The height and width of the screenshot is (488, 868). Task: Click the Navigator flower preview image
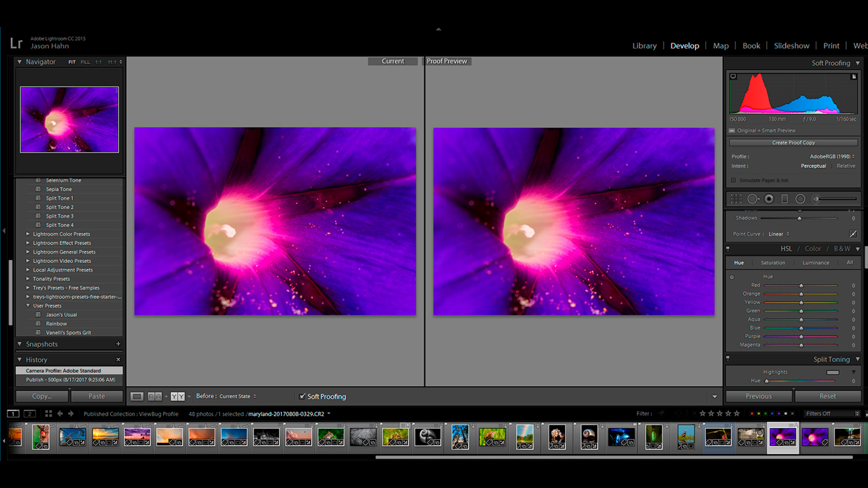point(69,120)
